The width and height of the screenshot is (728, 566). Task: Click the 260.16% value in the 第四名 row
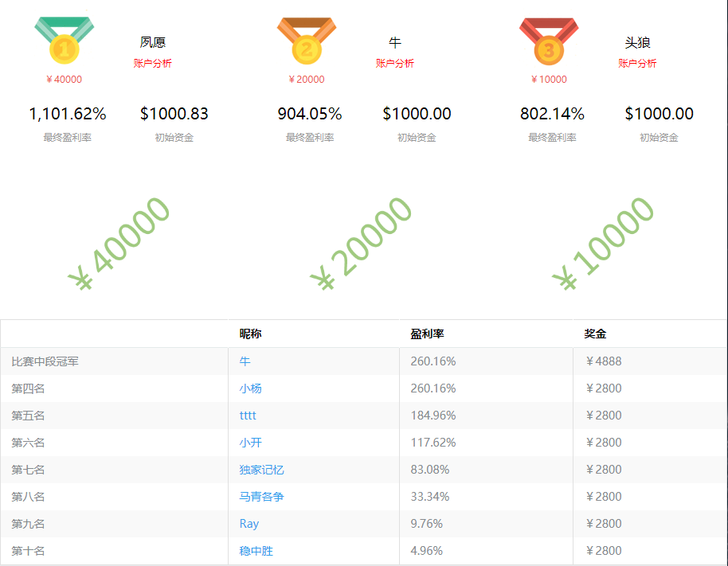[433, 388]
